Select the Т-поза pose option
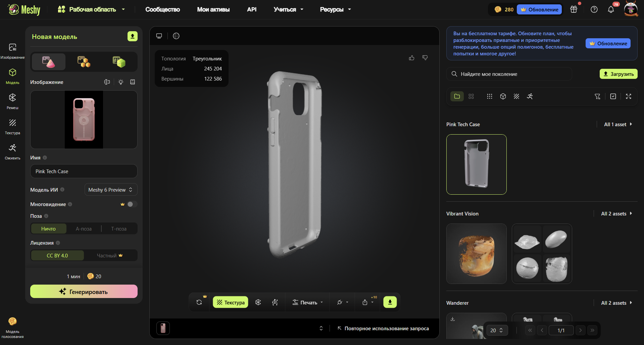The image size is (644, 345). (119, 229)
